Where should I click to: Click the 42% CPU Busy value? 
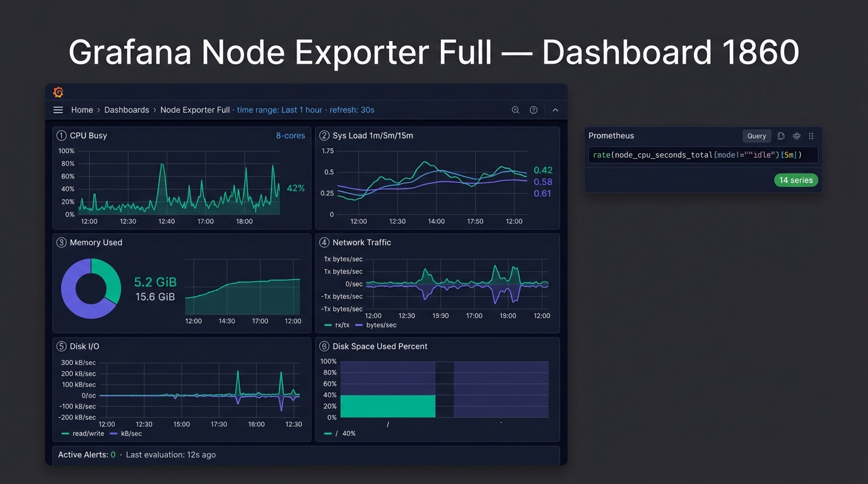tap(296, 188)
